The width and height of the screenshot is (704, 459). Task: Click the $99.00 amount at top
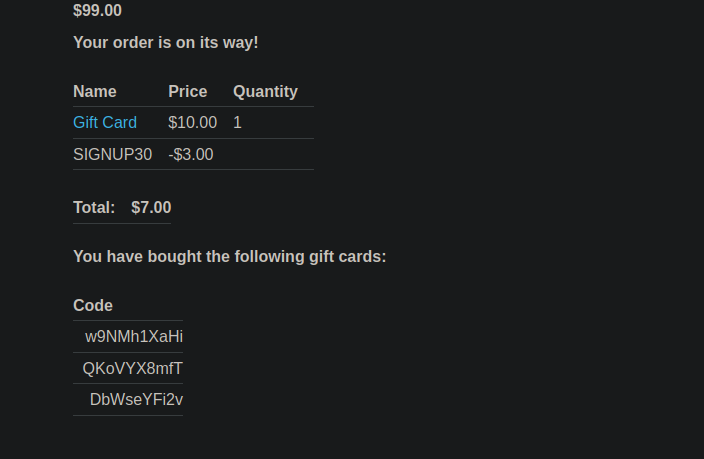pos(97,11)
